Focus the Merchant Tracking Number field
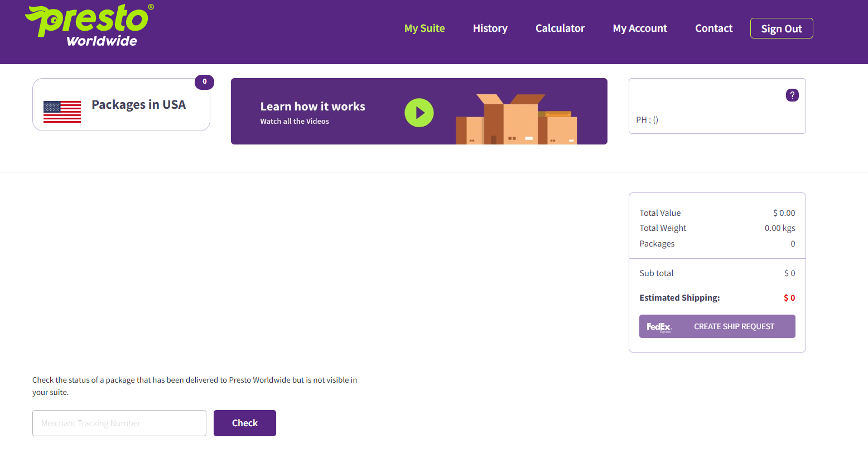The width and height of the screenshot is (868, 463). click(119, 423)
